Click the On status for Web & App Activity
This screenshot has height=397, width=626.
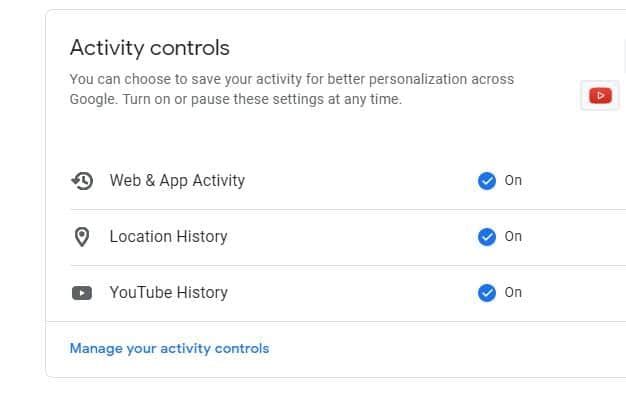coord(513,181)
